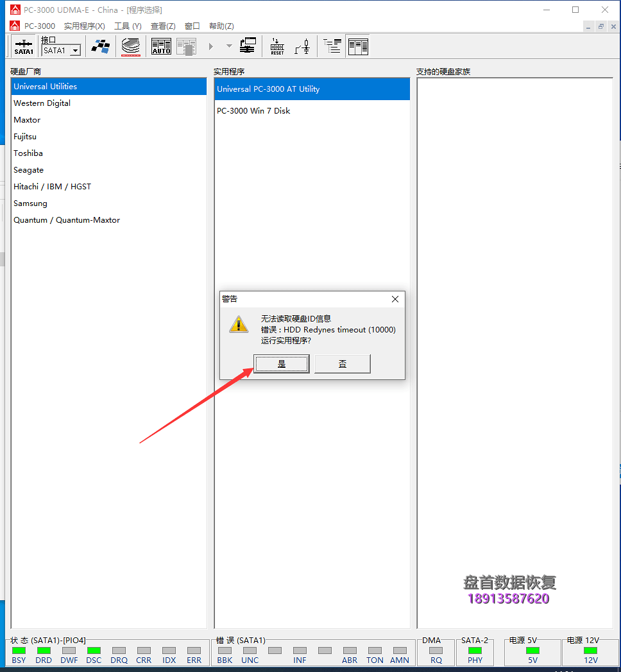Close the 警告 dialog with its X

[395, 299]
